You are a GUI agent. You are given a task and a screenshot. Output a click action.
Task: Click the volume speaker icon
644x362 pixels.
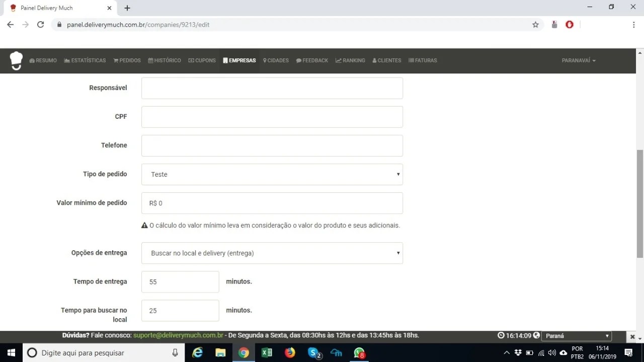click(x=552, y=353)
